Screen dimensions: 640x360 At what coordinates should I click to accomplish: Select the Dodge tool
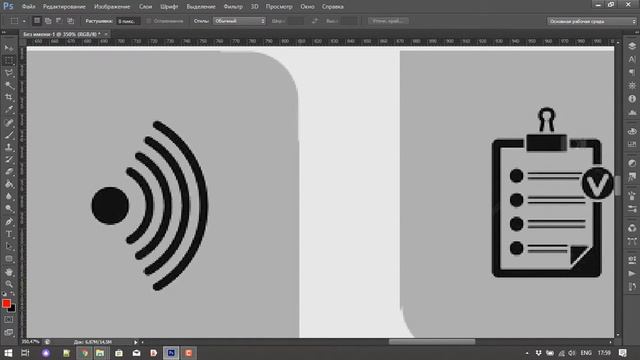(9, 209)
